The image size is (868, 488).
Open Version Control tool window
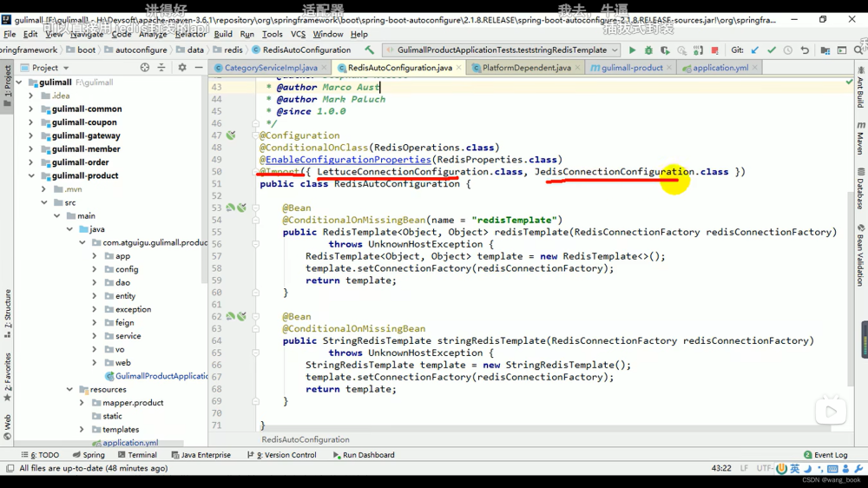(282, 455)
